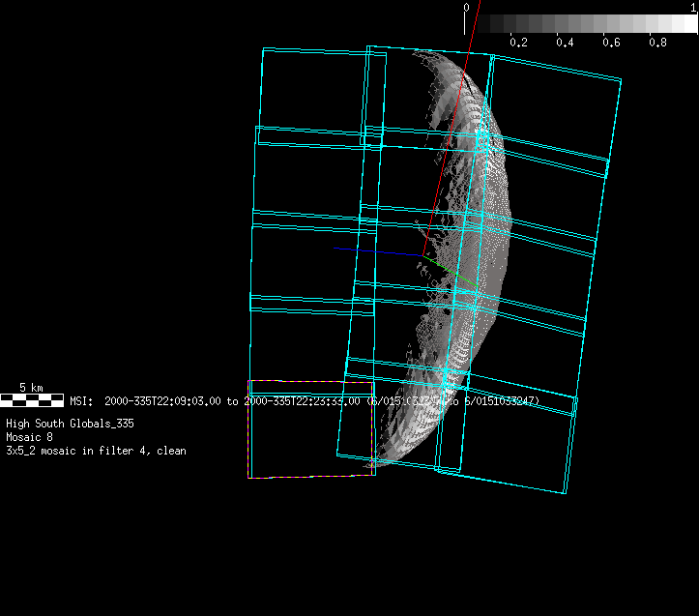Click the "3x5_2 mosaic in filter 4, clean" text
The height and width of the screenshot is (616, 699).
click(96, 451)
